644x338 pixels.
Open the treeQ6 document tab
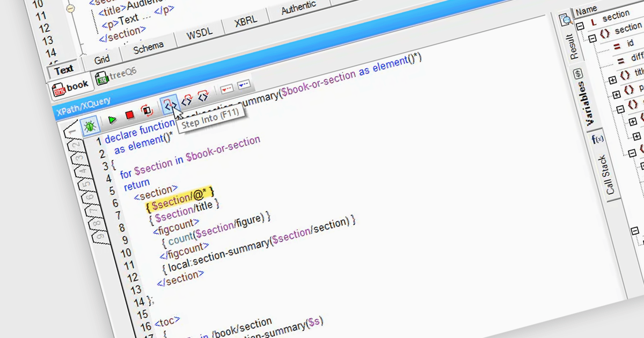coord(116,76)
